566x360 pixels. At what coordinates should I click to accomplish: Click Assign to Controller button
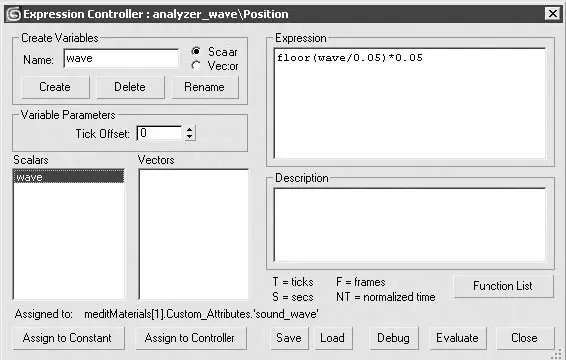[191, 338]
